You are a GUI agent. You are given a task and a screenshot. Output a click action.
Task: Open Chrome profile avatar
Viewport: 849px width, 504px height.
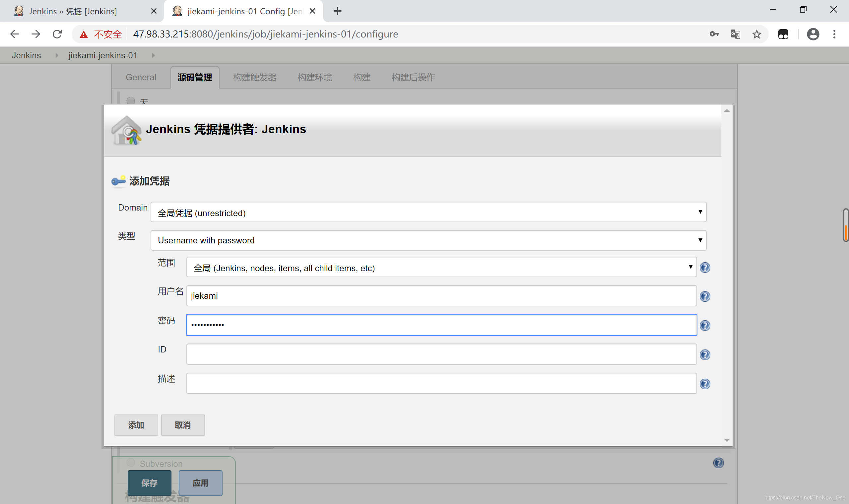[x=813, y=34]
